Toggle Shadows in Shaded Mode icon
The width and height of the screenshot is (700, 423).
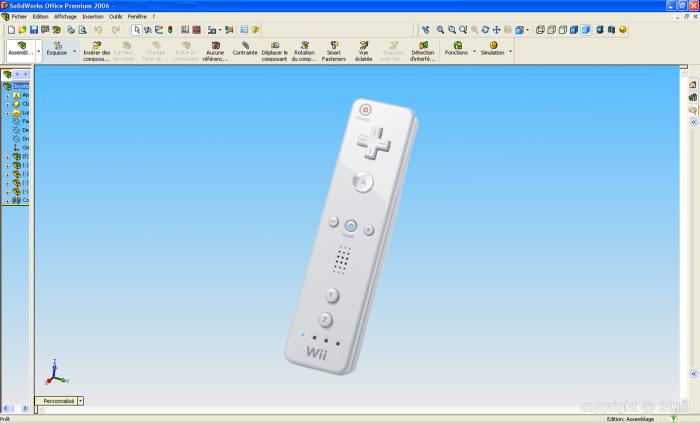click(x=600, y=30)
